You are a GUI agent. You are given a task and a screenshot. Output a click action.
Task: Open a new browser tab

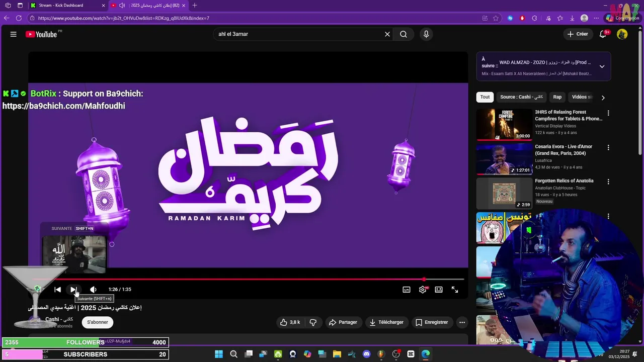click(195, 6)
